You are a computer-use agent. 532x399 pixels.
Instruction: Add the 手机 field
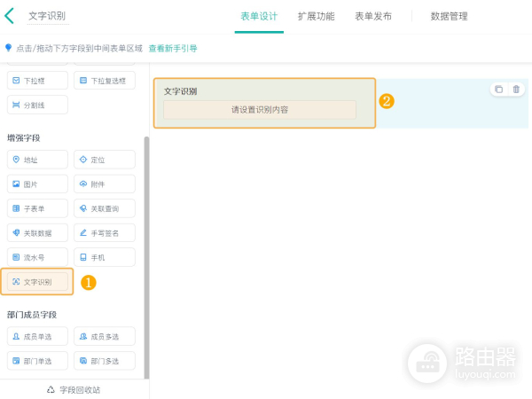tap(105, 257)
